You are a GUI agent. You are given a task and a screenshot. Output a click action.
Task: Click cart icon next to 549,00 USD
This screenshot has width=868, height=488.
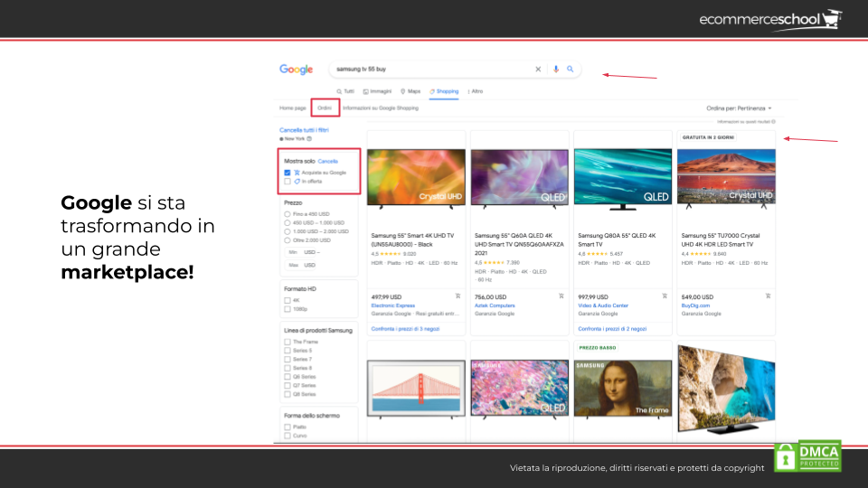point(768,296)
